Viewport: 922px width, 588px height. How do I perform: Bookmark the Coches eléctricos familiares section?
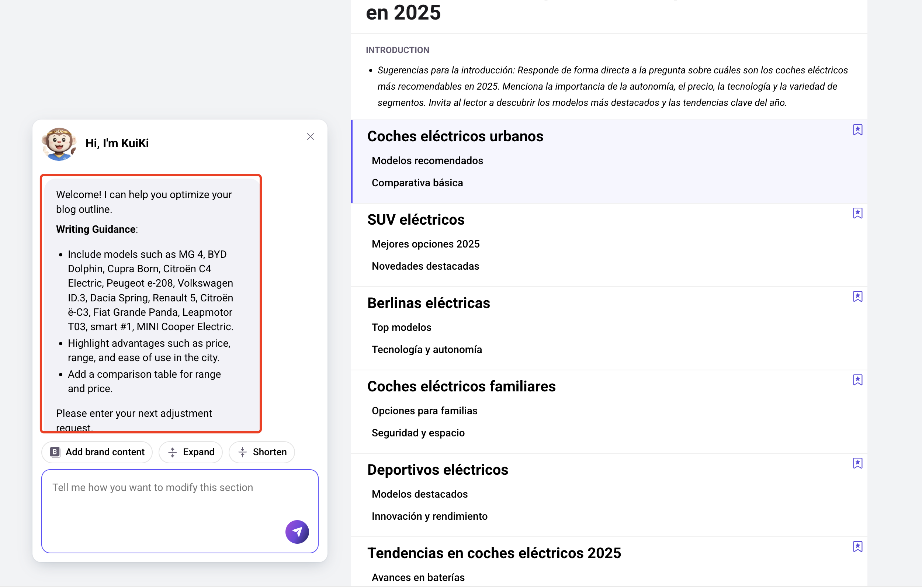858,380
